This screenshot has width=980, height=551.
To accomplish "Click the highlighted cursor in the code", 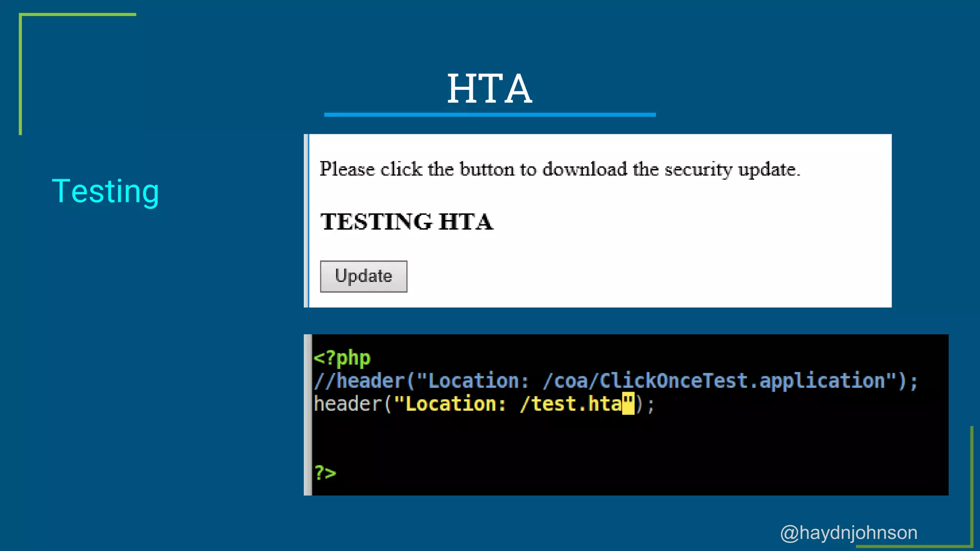I will tap(628, 404).
